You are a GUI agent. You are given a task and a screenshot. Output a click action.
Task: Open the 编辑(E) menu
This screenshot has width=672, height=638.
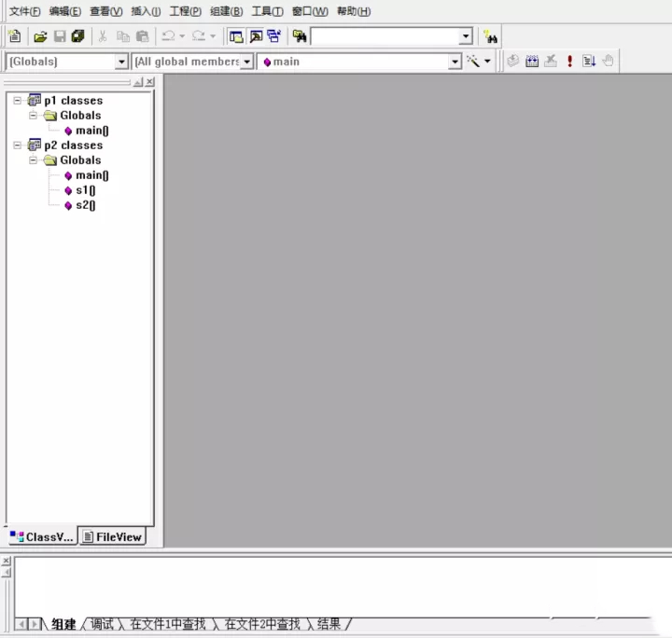tap(65, 11)
